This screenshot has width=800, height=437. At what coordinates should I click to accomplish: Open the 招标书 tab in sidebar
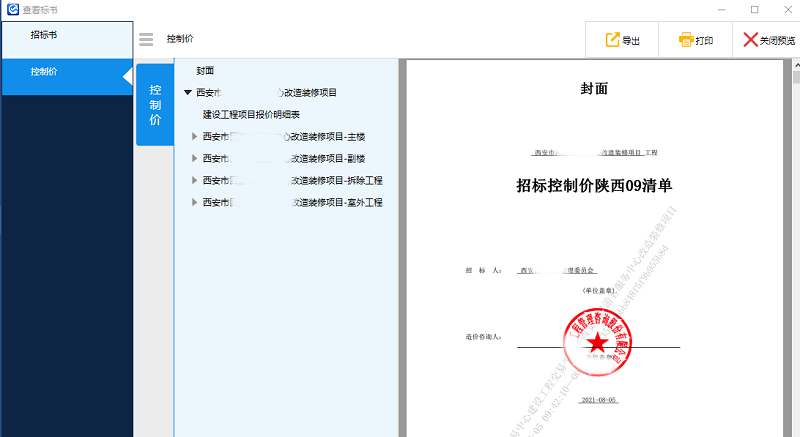pos(67,39)
